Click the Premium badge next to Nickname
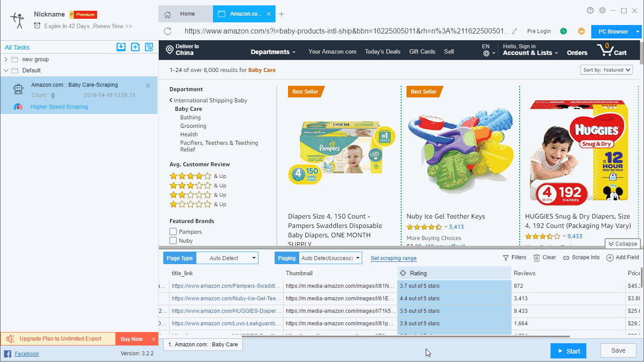Viewport: 644px width, 362px height. click(x=83, y=14)
